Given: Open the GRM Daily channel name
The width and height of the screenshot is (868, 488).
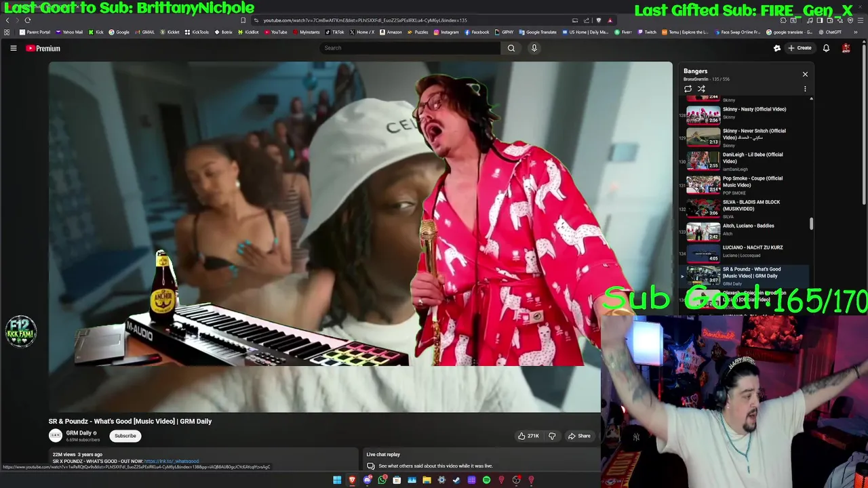Looking at the screenshot, I should (79, 433).
